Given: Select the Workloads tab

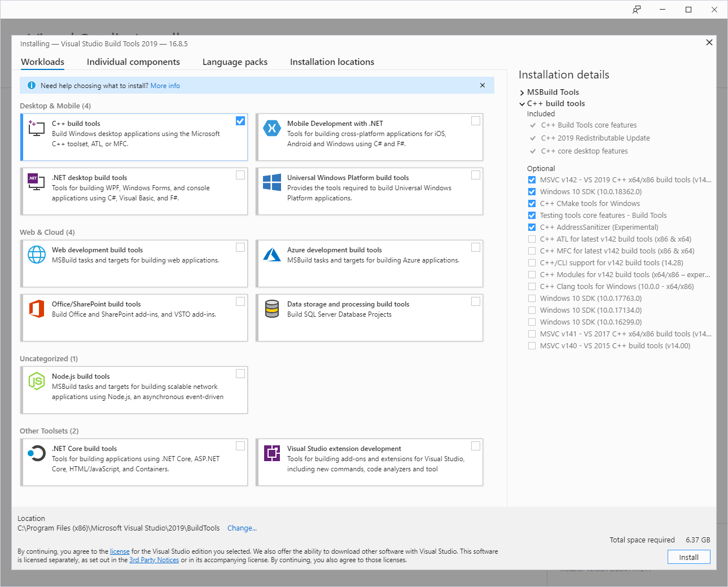Looking at the screenshot, I should [42, 62].
